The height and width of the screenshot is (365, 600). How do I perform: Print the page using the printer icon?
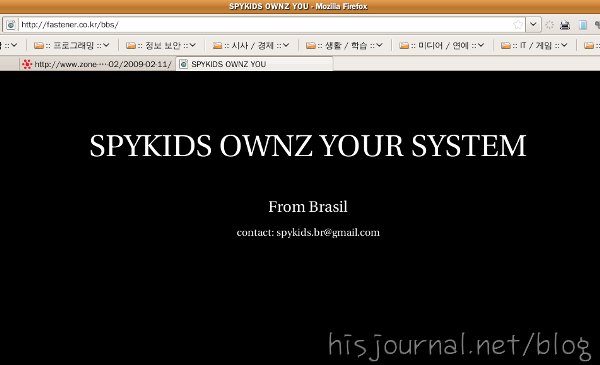(x=565, y=25)
